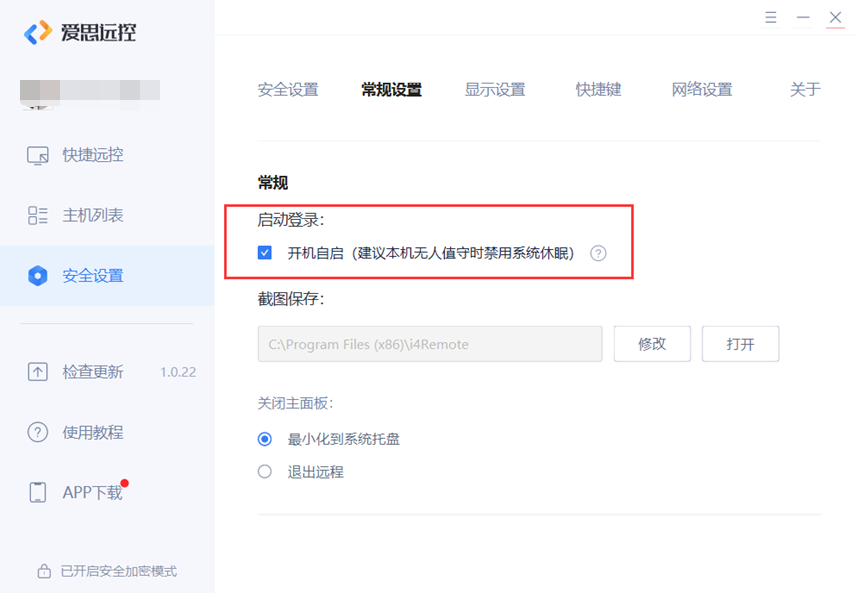Click the 已开启安全加密模式 status text

(x=118, y=571)
